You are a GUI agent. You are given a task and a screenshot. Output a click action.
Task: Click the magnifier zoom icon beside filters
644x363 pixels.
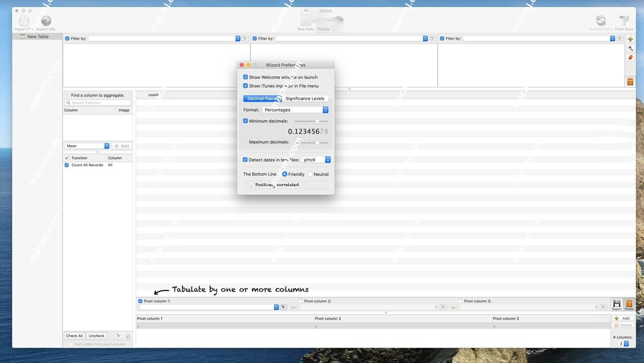click(630, 48)
